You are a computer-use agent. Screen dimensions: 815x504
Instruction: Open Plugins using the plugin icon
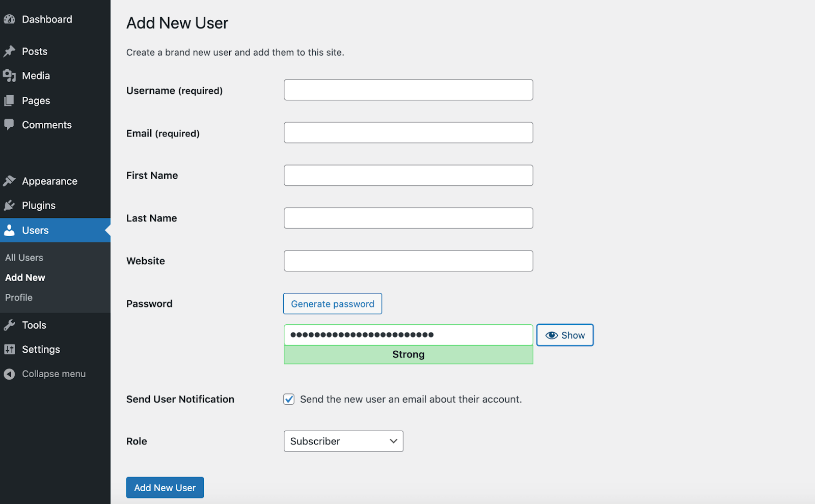coord(10,205)
